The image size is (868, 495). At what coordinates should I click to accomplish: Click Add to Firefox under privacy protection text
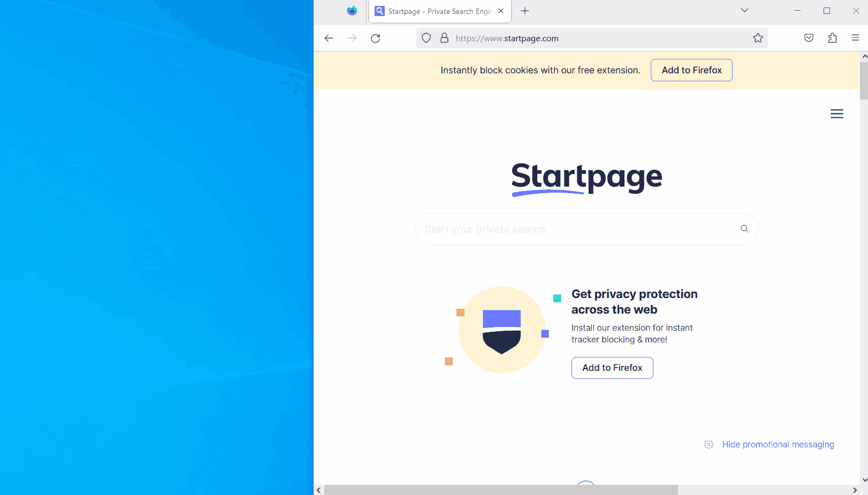click(x=612, y=368)
